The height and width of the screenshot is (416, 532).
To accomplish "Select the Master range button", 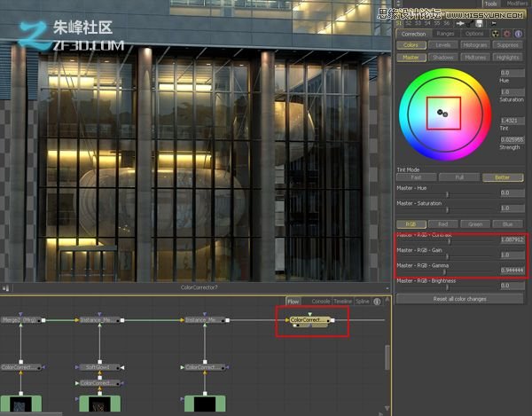I will click(x=411, y=58).
